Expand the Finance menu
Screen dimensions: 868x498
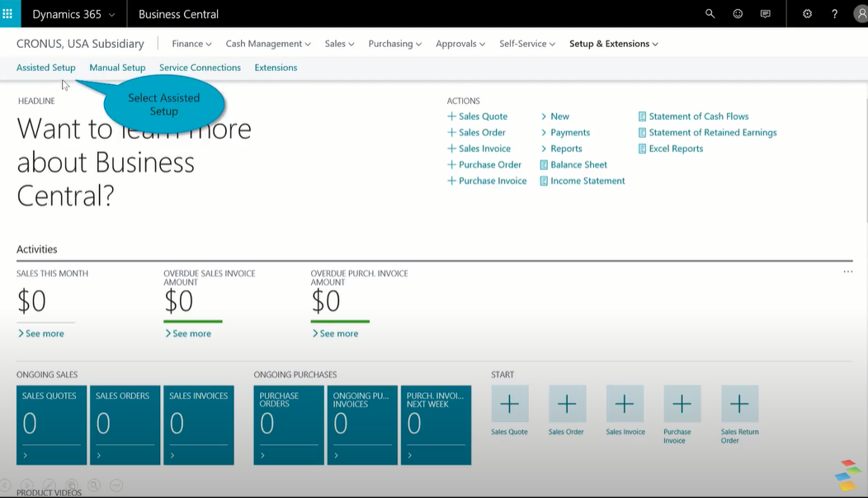tap(191, 44)
